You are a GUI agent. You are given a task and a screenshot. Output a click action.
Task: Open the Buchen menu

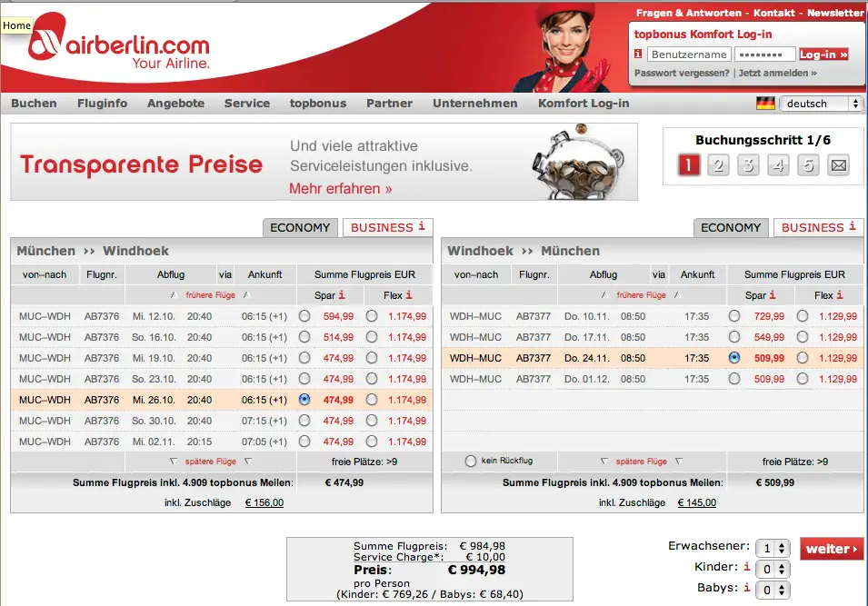[x=34, y=104]
